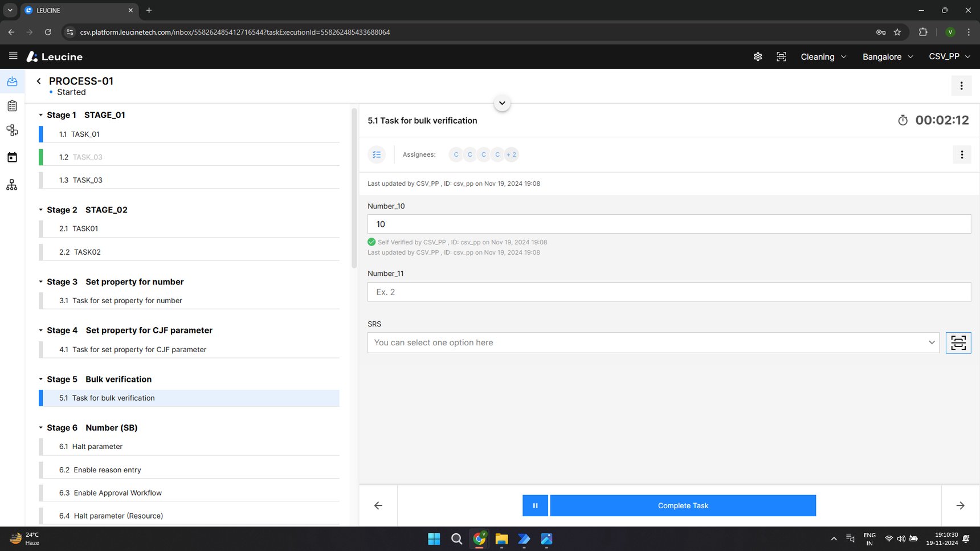
Task: Select the process workflow icon in sidebar
Action: (x=13, y=130)
